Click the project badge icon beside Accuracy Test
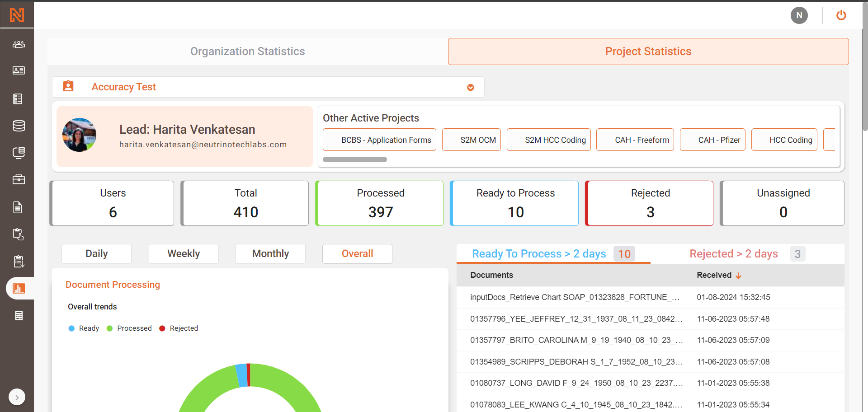The height and width of the screenshot is (412, 868). tap(68, 86)
